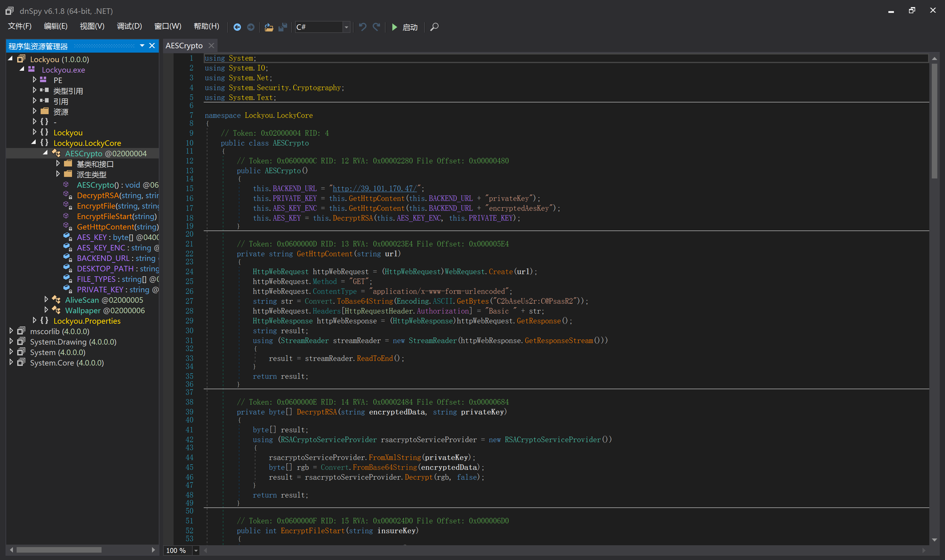Image resolution: width=945 pixels, height=560 pixels.
Task: Select the GetHttpContent method tree item
Action: (x=117, y=227)
